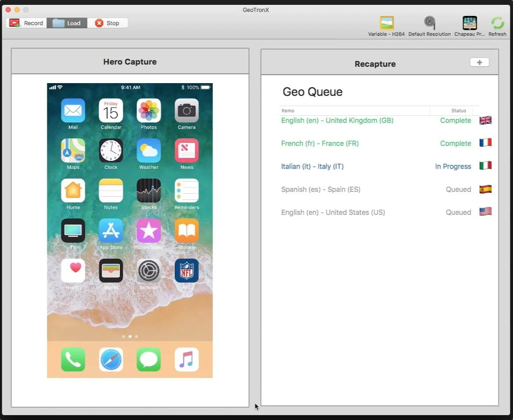Refresh using the green arrows icon
The image size is (513, 420).
click(x=497, y=23)
